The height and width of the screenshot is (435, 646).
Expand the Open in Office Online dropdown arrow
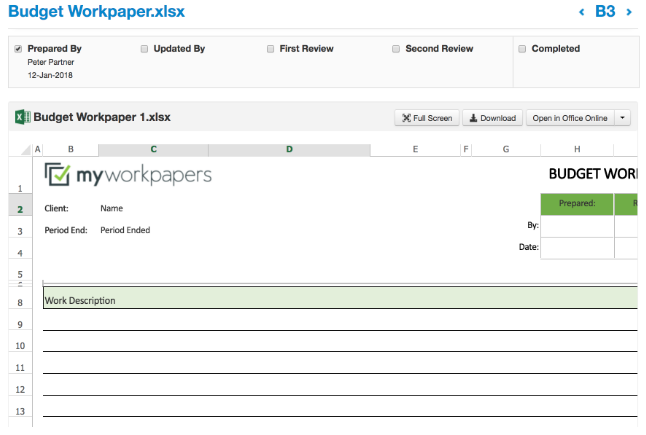pyautogui.click(x=623, y=118)
